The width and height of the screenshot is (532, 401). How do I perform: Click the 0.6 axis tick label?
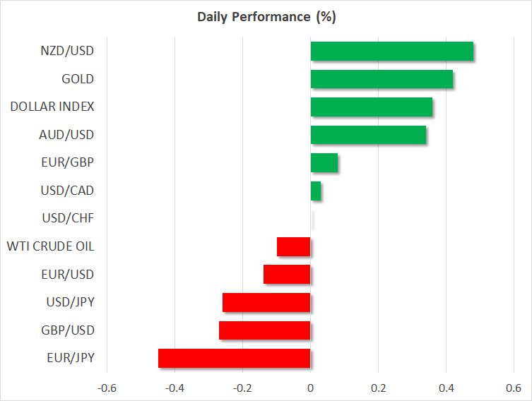coord(513,388)
